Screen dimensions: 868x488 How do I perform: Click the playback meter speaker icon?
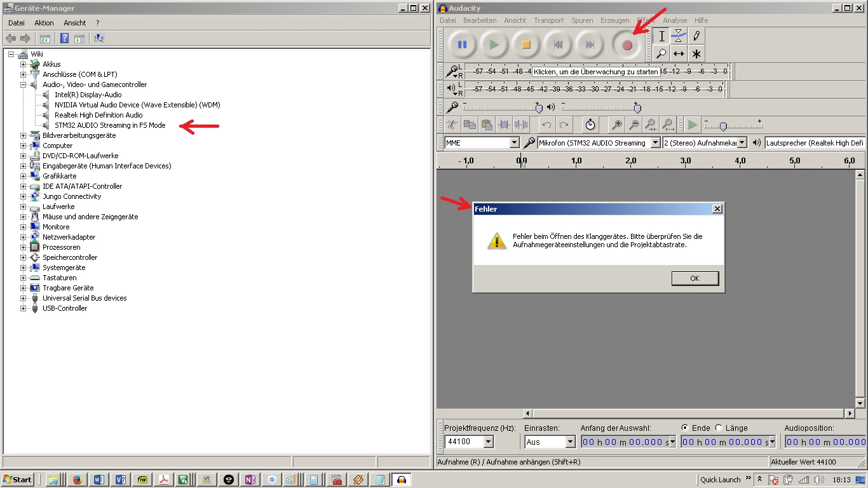(452, 88)
